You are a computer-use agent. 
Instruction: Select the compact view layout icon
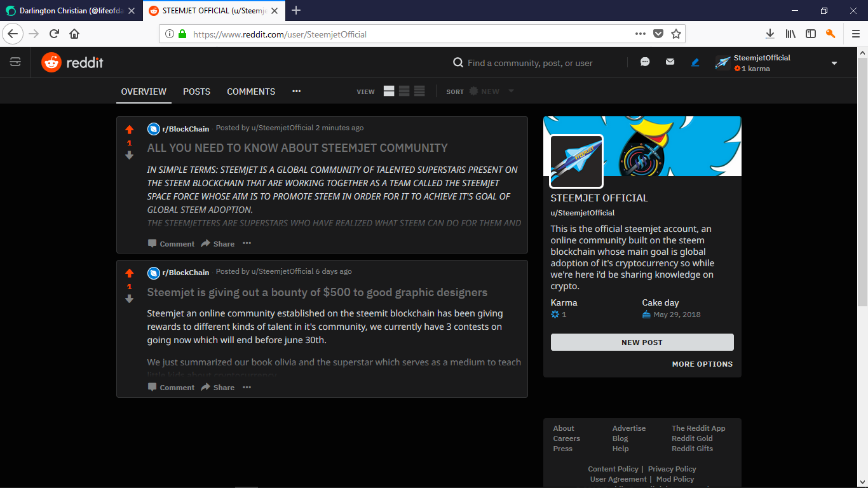(x=419, y=91)
